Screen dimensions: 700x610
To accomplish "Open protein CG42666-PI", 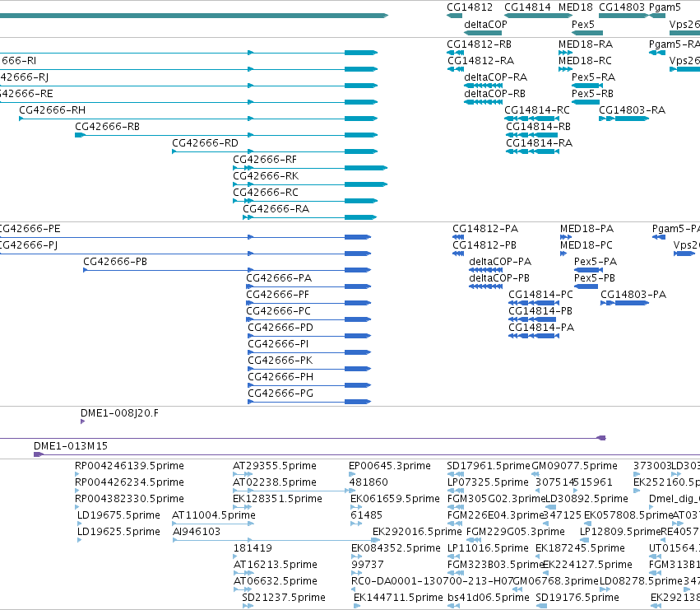I will tap(278, 344).
